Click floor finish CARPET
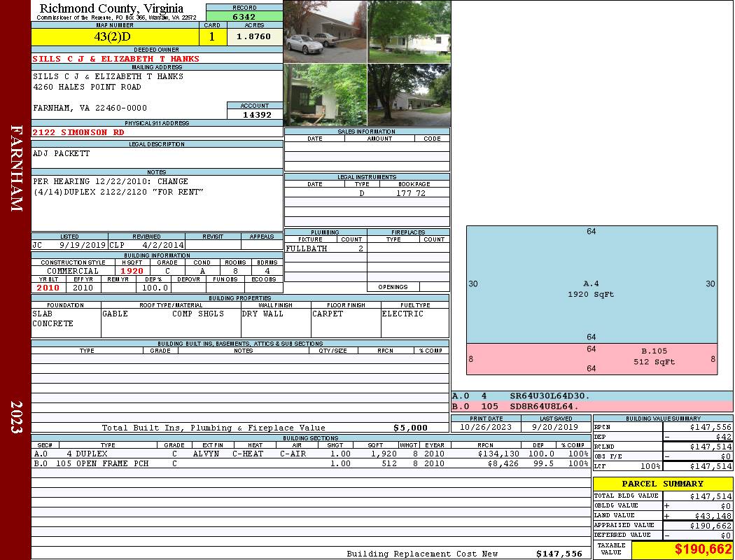Image resolution: width=735 pixels, height=560 pixels. click(x=327, y=314)
